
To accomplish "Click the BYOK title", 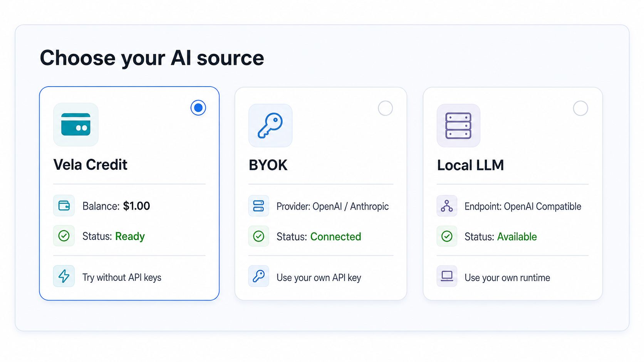I will point(268,165).
